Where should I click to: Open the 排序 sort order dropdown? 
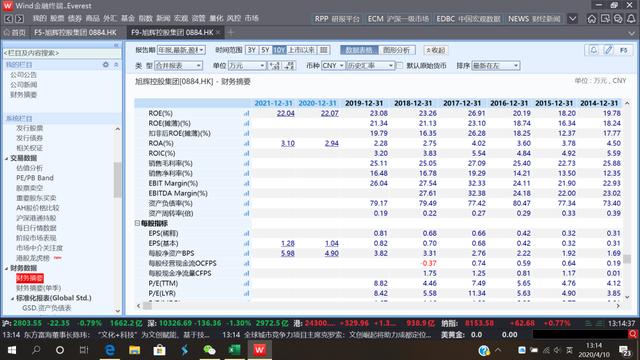click(496, 65)
